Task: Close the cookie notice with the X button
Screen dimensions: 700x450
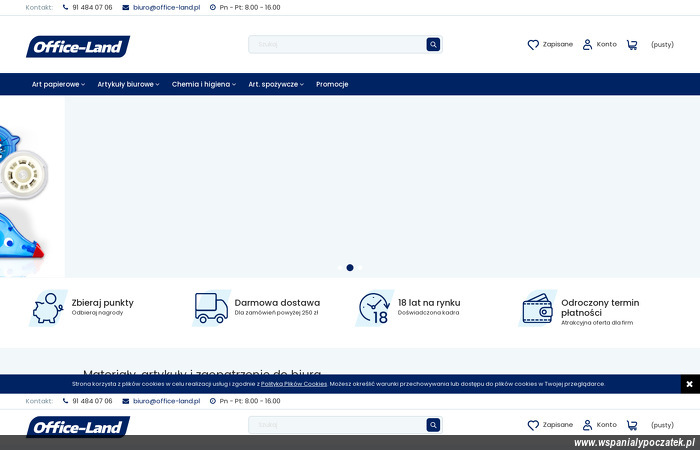Action: click(690, 384)
